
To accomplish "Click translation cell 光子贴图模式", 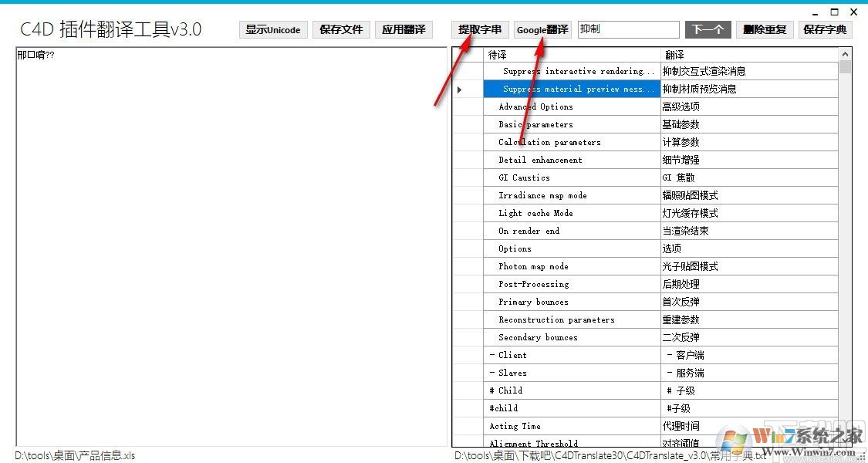I will (x=749, y=266).
